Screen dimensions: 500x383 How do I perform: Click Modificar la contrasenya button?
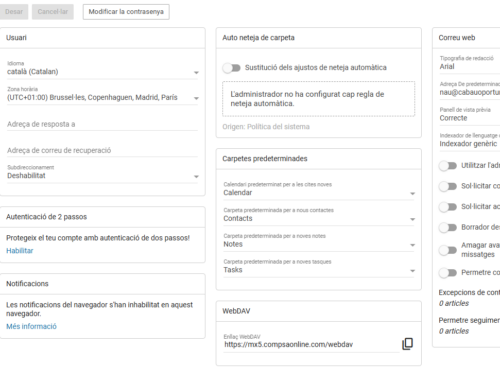(126, 12)
